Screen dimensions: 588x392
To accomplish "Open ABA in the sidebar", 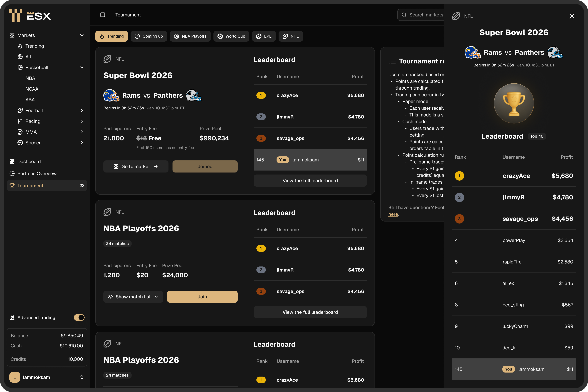I will (30, 100).
